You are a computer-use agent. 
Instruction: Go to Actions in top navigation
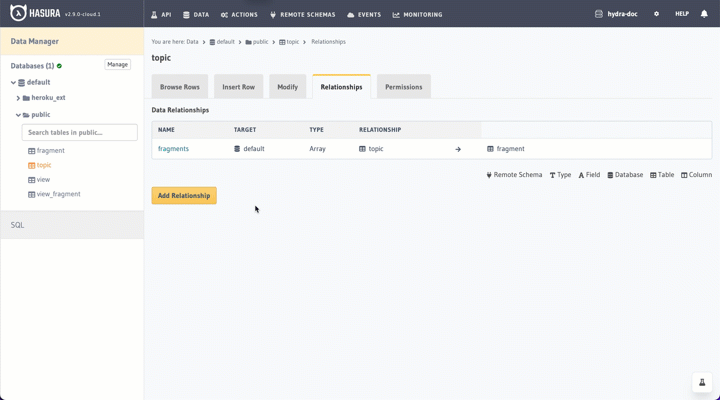[x=239, y=15]
